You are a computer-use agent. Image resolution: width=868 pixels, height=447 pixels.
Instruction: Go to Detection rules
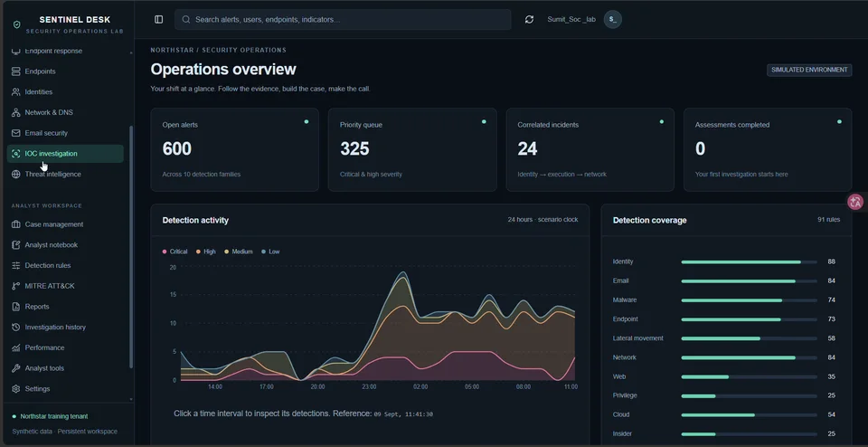(65, 265)
